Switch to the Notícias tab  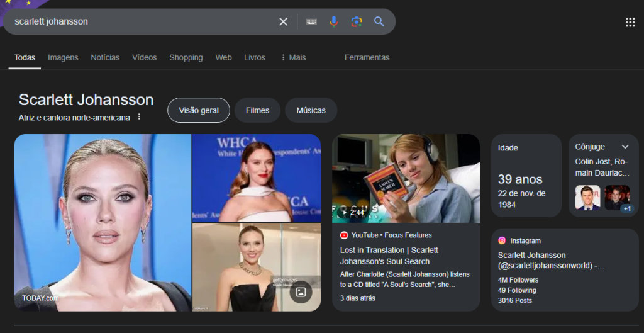tap(105, 57)
